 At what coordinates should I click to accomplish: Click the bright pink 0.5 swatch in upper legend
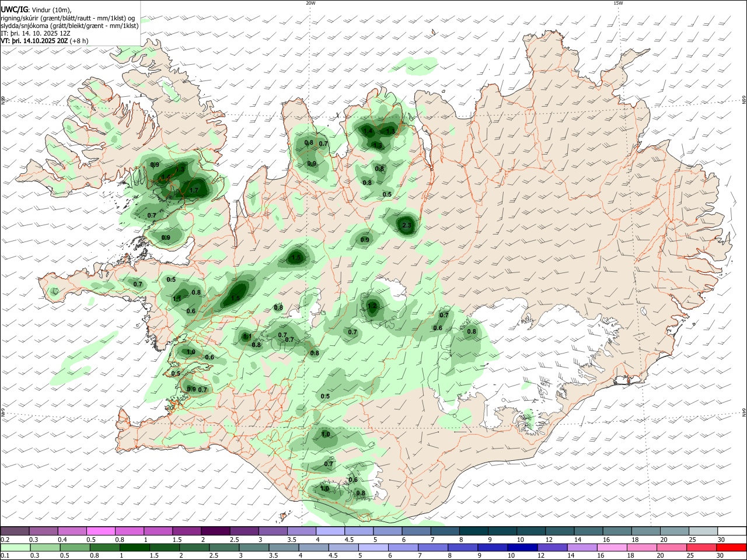coord(101,531)
